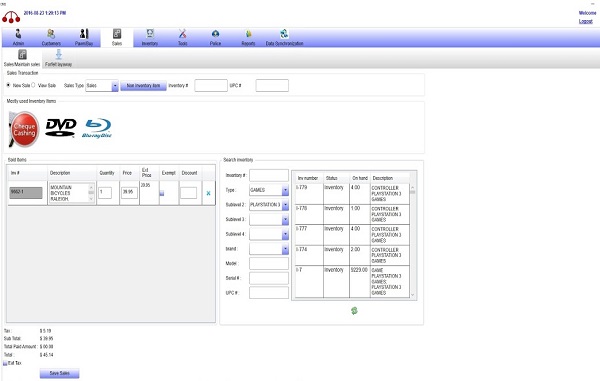Switch to the Admin tab label
Viewport: 600px width, 381px height.
(18, 44)
